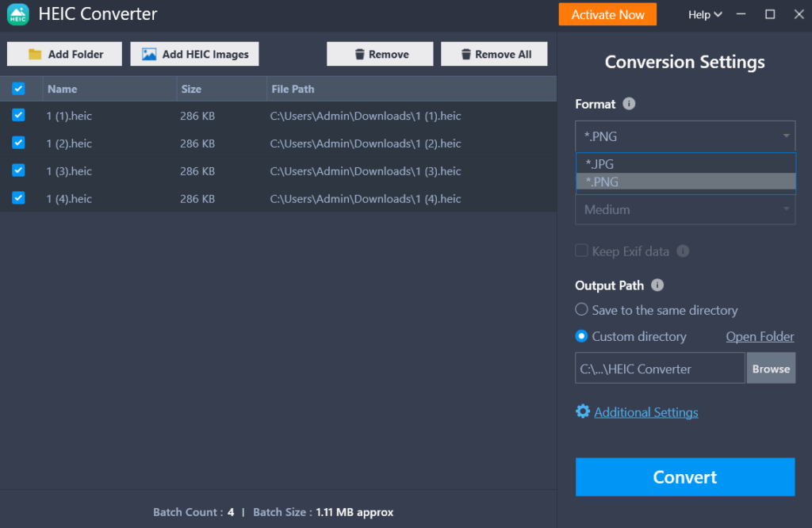Click the Add Folder button
The height and width of the screenshot is (528, 812).
coord(65,54)
